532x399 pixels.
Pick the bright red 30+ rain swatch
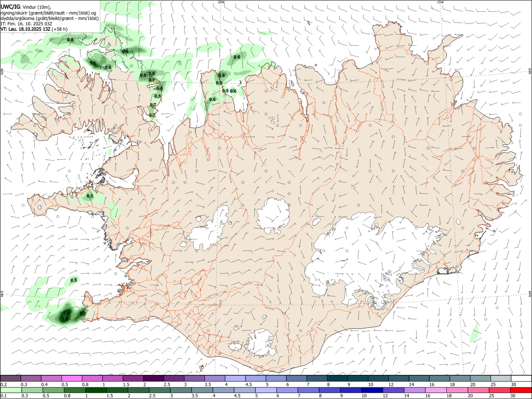coord(521,390)
